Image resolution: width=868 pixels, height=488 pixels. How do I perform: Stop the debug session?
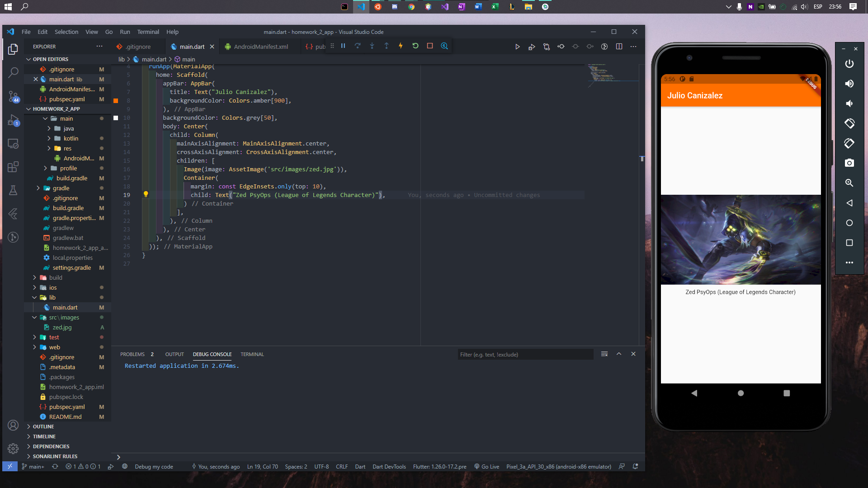[430, 46]
